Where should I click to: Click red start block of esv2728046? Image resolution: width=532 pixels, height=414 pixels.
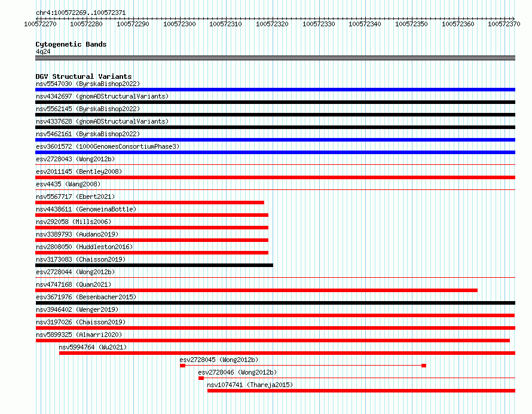point(201,378)
